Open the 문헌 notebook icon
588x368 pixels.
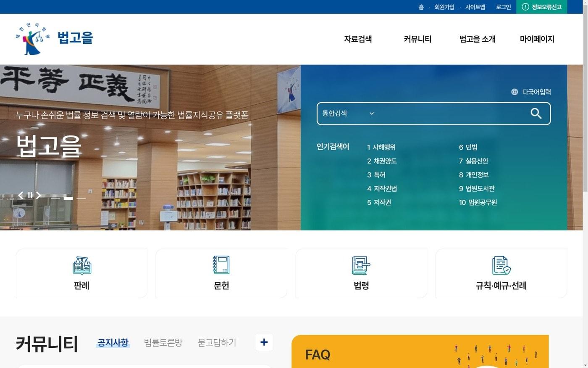tap(221, 265)
